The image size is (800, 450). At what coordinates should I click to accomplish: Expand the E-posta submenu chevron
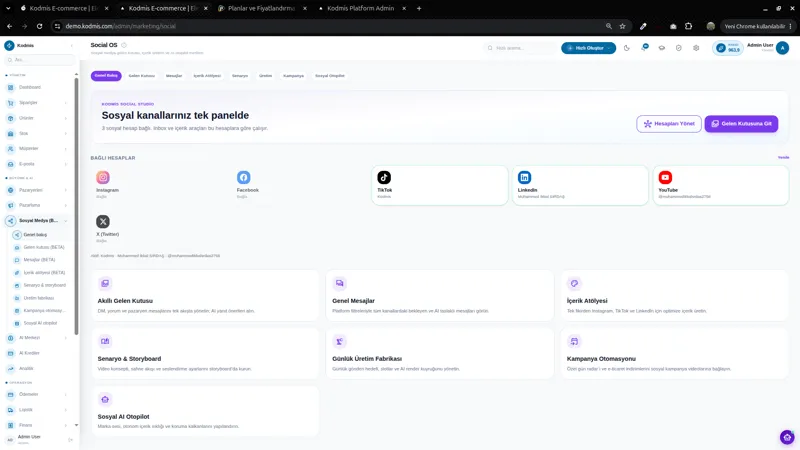pyautogui.click(x=66, y=164)
